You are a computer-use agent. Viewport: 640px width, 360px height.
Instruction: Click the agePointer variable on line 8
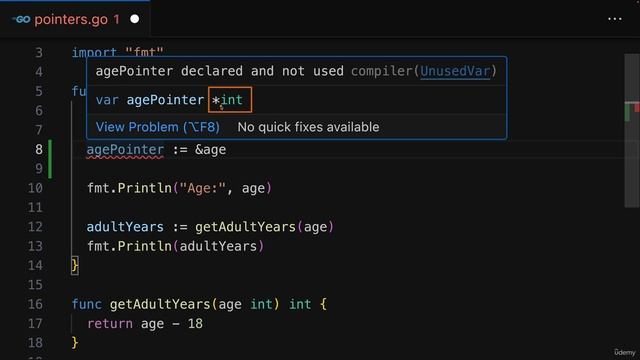coord(125,149)
